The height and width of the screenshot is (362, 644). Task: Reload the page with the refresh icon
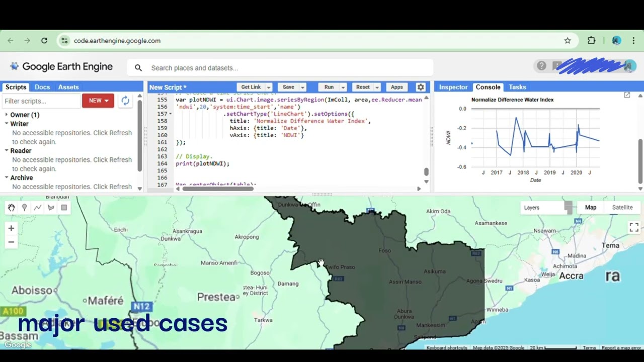pyautogui.click(x=44, y=41)
